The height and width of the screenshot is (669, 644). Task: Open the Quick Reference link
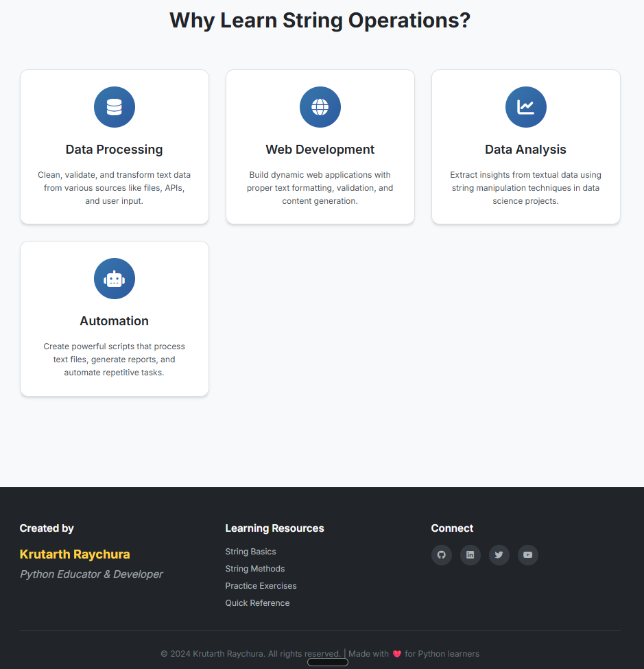coord(257,602)
